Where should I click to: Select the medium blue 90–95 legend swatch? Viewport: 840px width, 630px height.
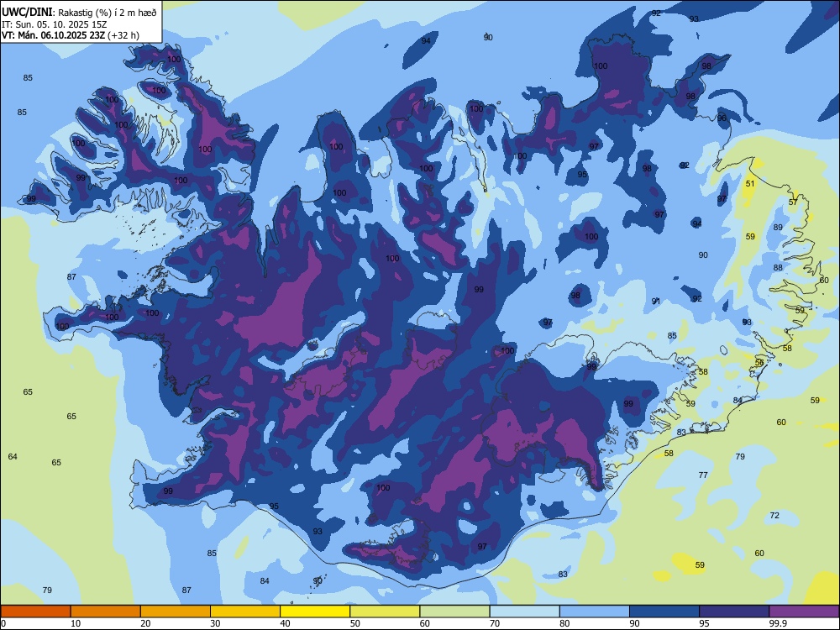664,612
